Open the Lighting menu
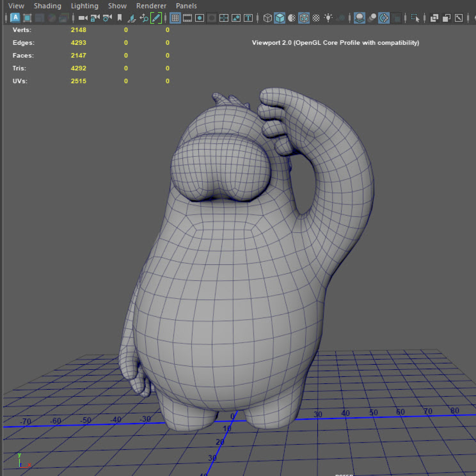The image size is (476, 476). click(85, 6)
